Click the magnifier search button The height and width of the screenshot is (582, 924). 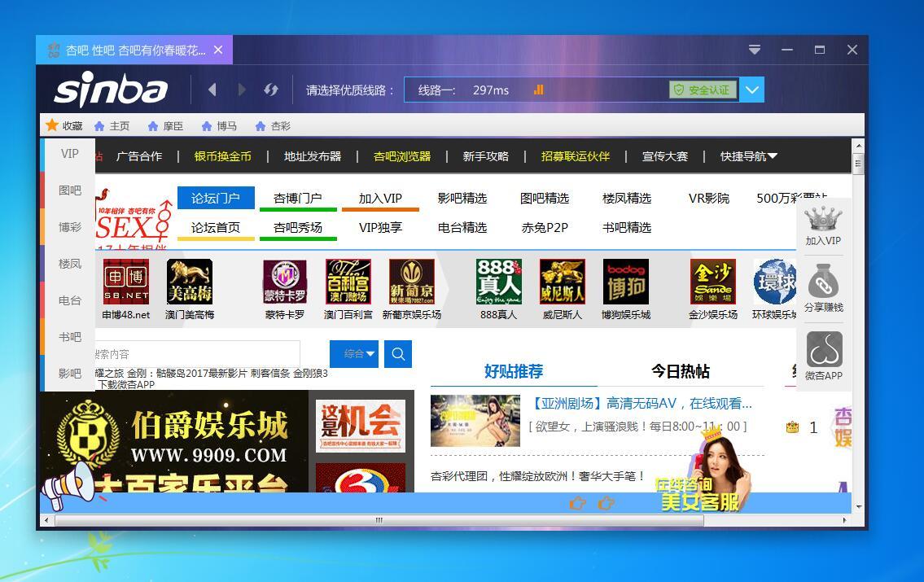[x=398, y=354]
